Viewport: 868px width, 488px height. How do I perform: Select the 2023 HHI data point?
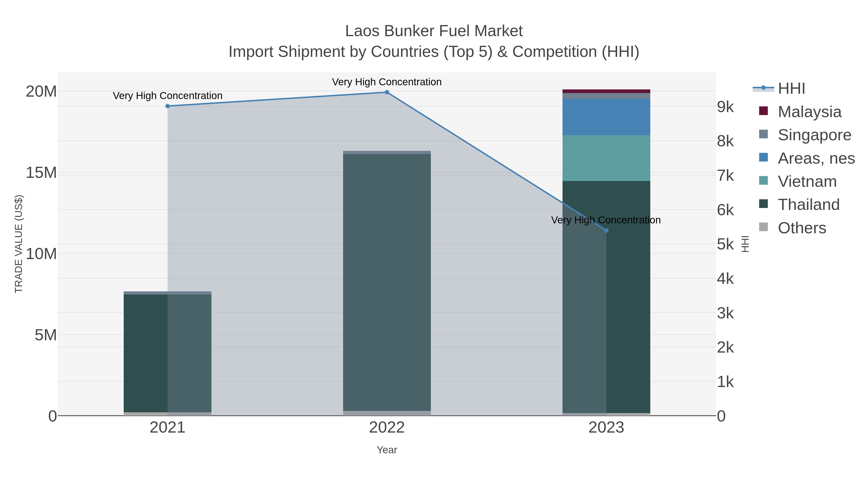point(606,231)
